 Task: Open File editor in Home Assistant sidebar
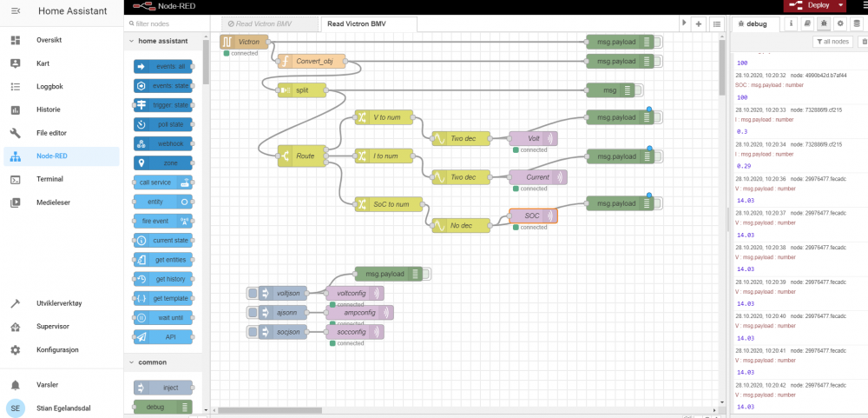(x=50, y=133)
